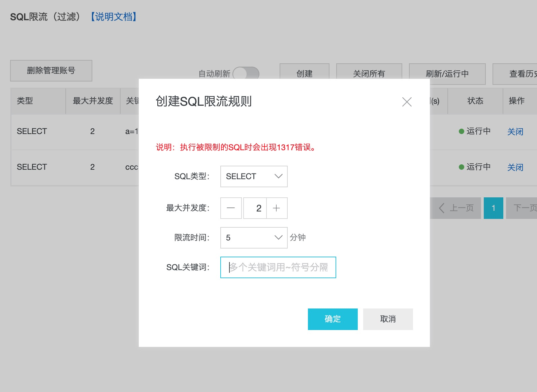The width and height of the screenshot is (537, 392).
Task: Increase 最大并发度 with the plus button
Action: click(277, 208)
